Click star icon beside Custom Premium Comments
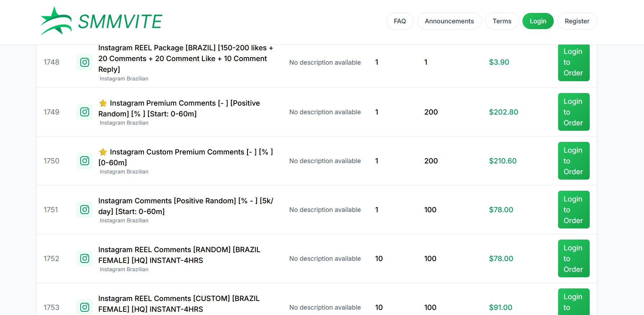644x315 pixels. tap(103, 152)
